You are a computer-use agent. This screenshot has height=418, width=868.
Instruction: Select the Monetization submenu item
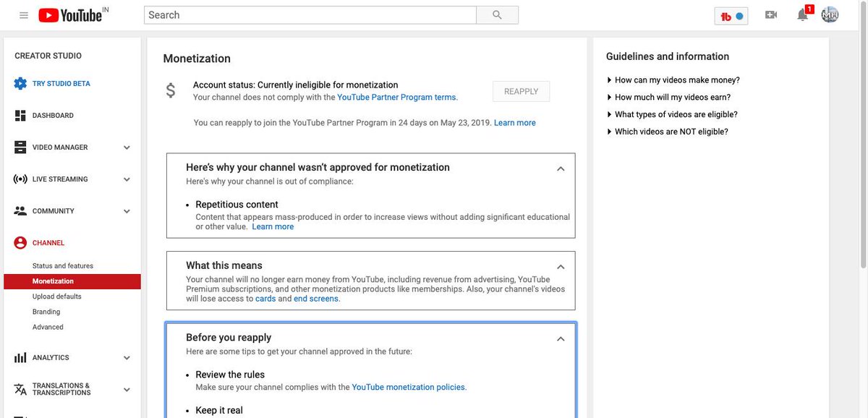coord(72,281)
